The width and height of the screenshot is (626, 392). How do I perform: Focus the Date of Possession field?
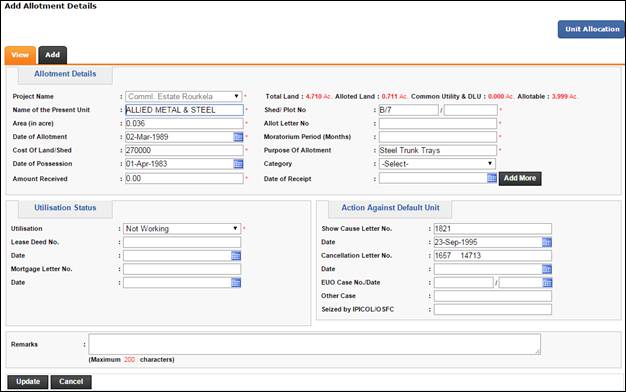(x=179, y=164)
